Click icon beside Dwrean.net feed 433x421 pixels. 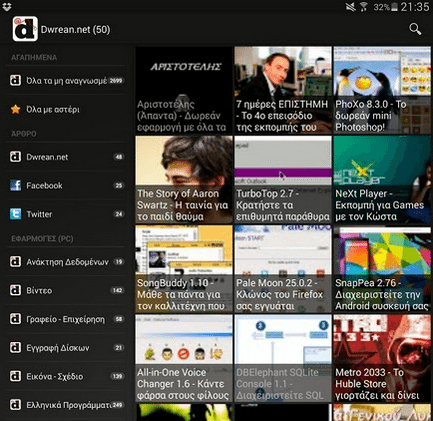point(15,157)
